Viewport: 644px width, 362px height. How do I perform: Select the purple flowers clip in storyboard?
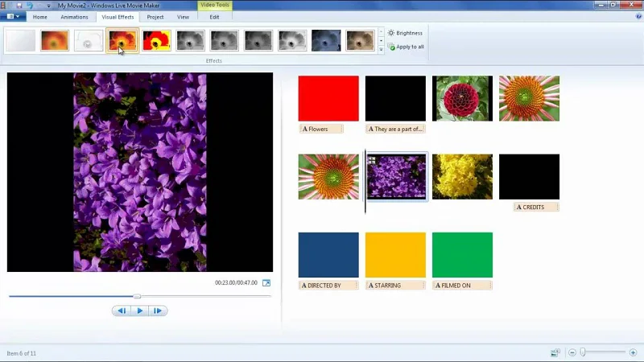(x=396, y=176)
